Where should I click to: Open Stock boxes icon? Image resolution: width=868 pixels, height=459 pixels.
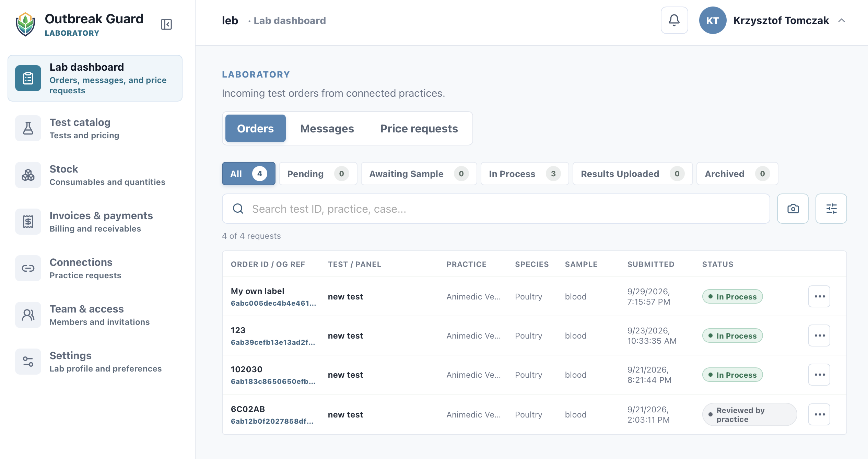coord(28,175)
